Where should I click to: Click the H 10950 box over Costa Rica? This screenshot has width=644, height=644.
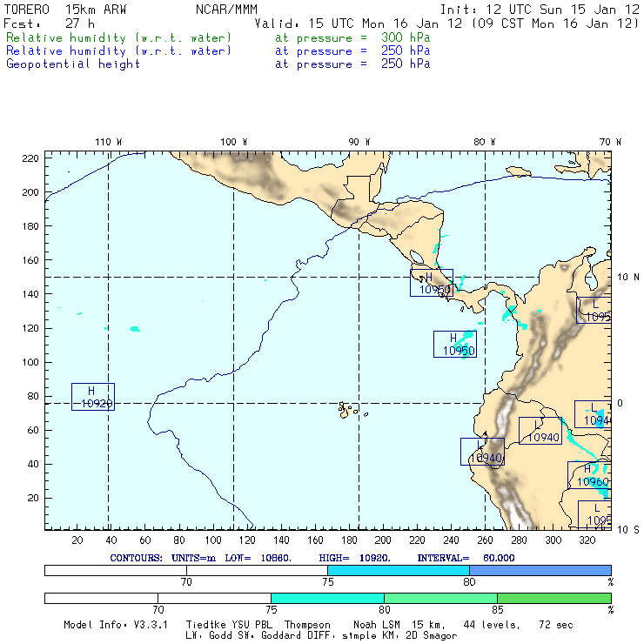[x=432, y=283]
